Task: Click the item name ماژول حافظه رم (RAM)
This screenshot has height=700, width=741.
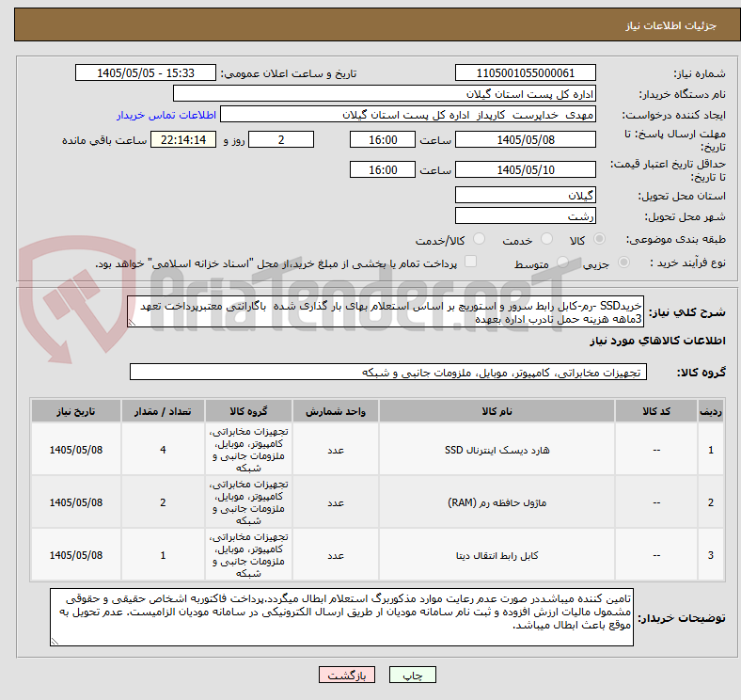Action: tap(497, 502)
